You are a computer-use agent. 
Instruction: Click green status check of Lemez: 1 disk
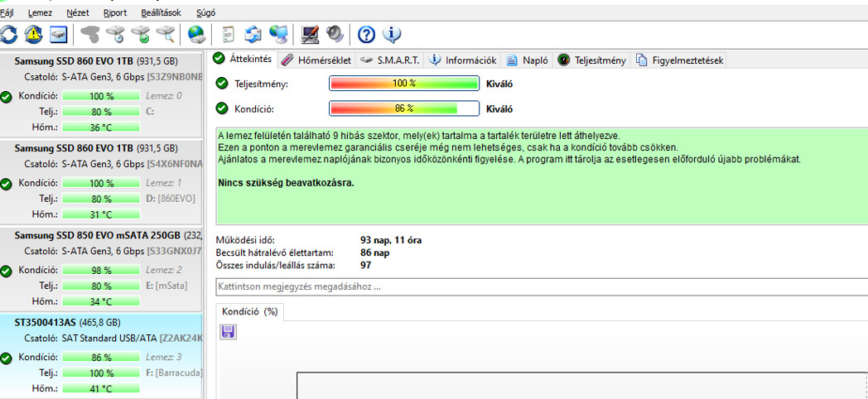6,185
